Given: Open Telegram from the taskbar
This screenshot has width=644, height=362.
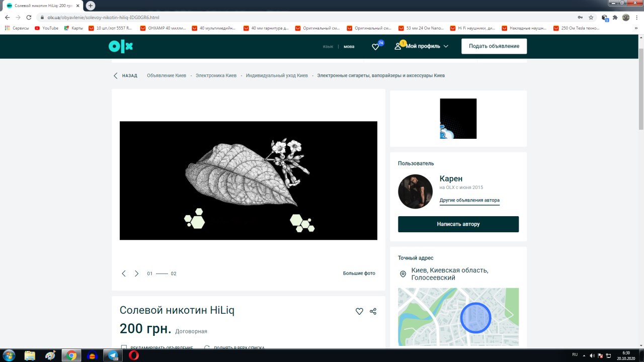Looking at the screenshot, I should [113, 355].
